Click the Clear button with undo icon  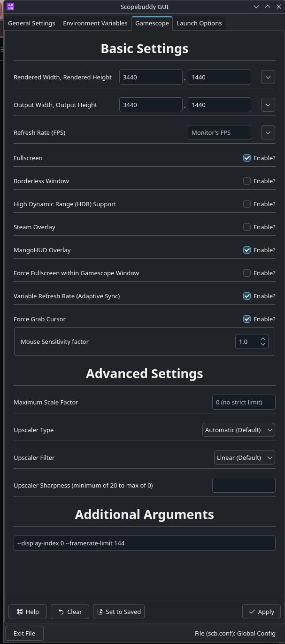tap(70, 612)
